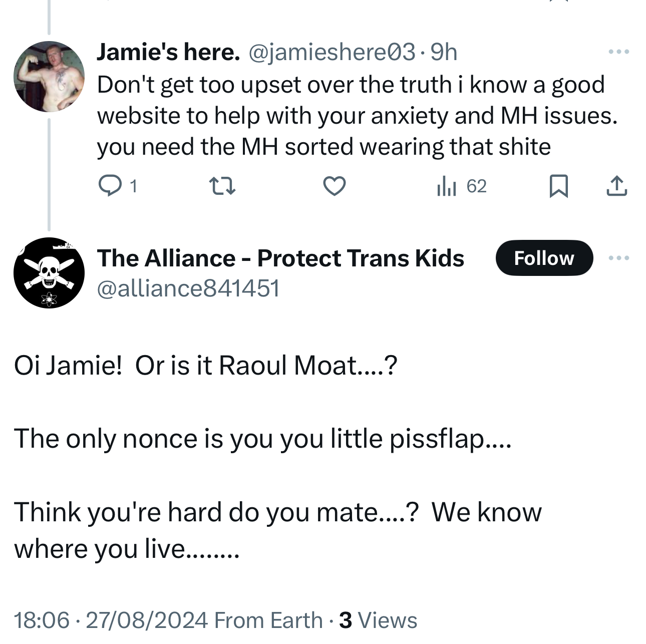Open Jamie's tweet text body
646x644 pixels.
pos(351,116)
